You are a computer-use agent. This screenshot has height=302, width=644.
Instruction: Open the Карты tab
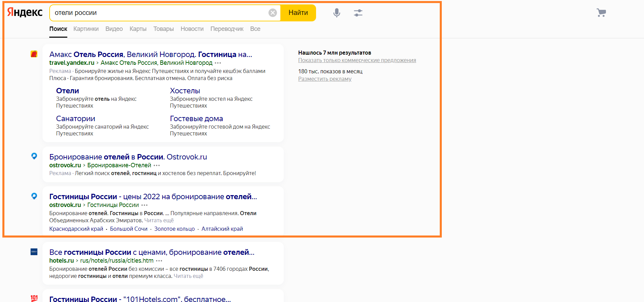tap(138, 29)
